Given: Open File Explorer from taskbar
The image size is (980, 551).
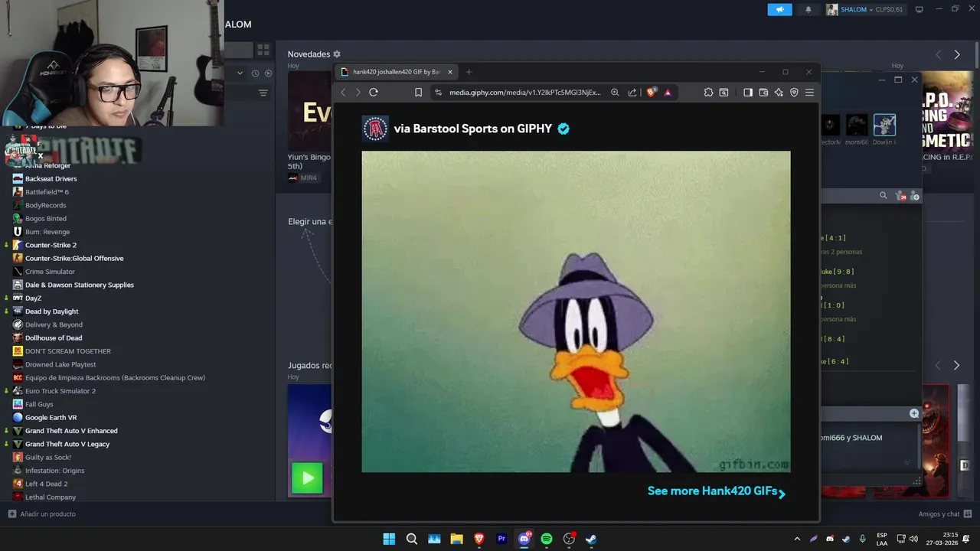Looking at the screenshot, I should 456,539.
